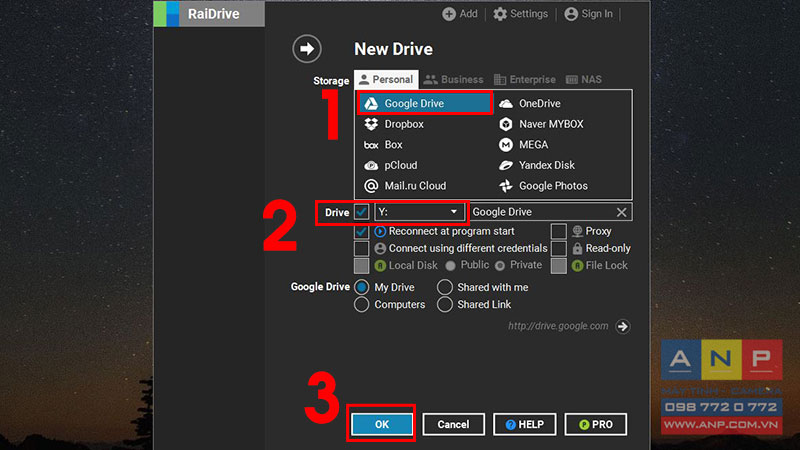Switch to the NAS storage tab
The width and height of the screenshot is (800, 450).
click(584, 80)
